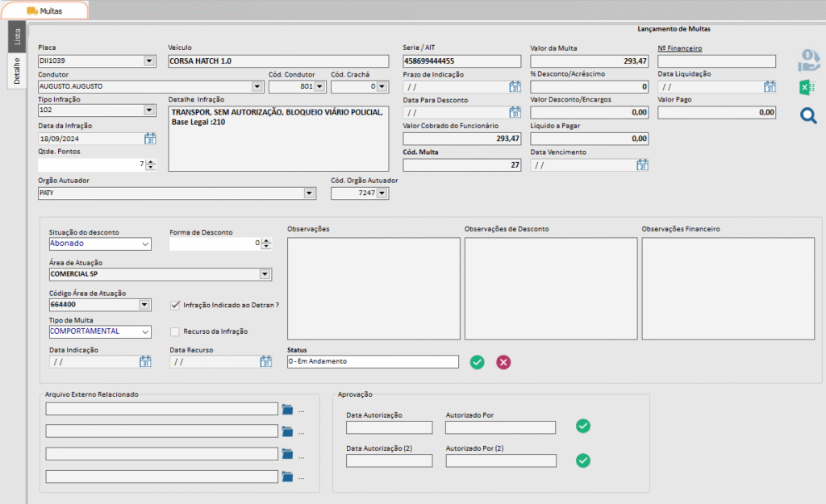Expand Orgão Autuador dropdown
The image size is (826, 504).
pos(309,194)
